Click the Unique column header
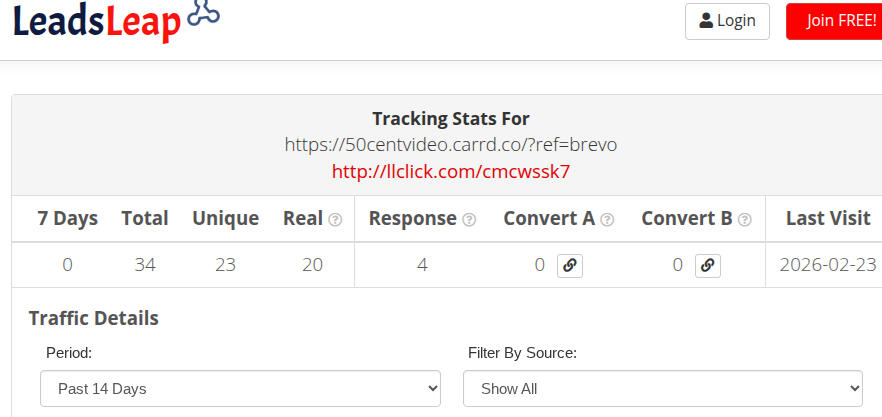 point(225,218)
